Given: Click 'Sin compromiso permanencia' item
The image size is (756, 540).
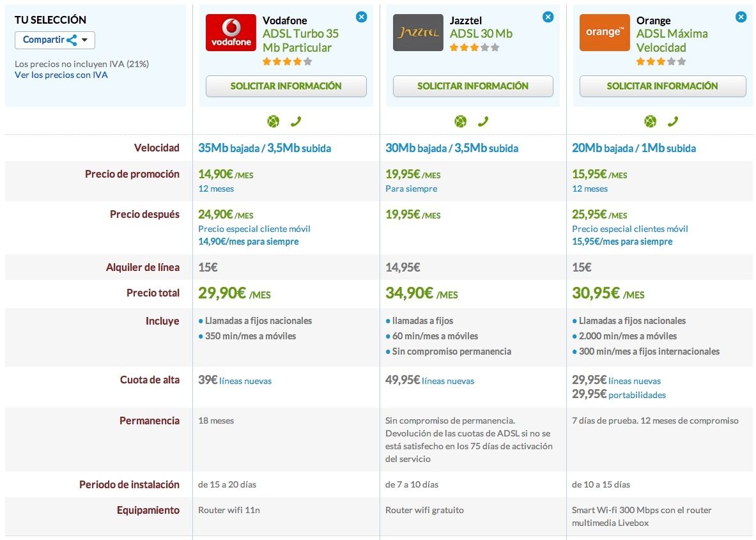Looking at the screenshot, I should pyautogui.click(x=452, y=351).
